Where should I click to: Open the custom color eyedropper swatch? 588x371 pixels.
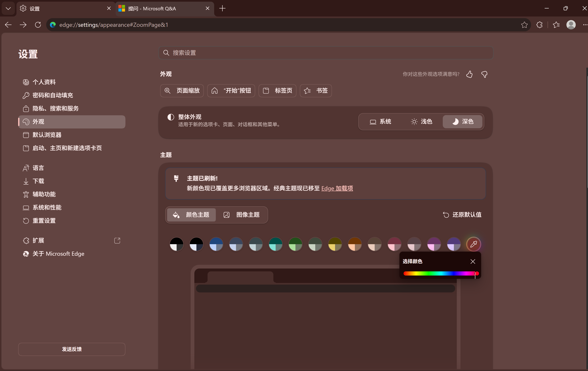473,244
